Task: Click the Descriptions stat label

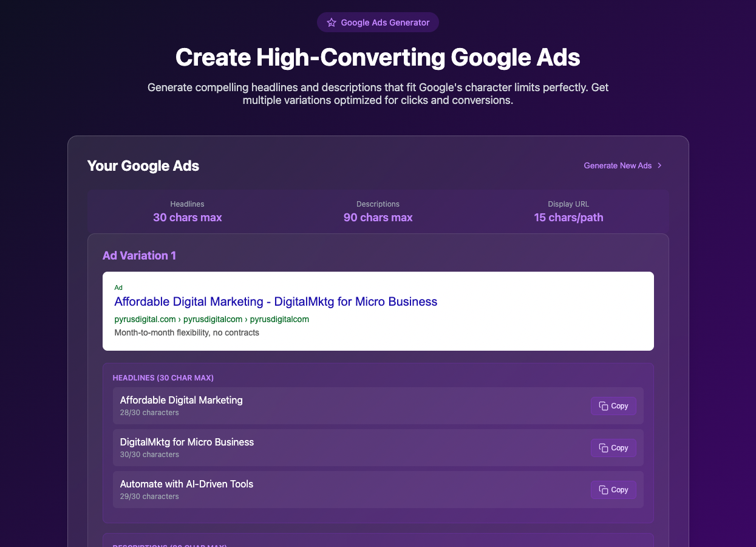Action: (378, 204)
